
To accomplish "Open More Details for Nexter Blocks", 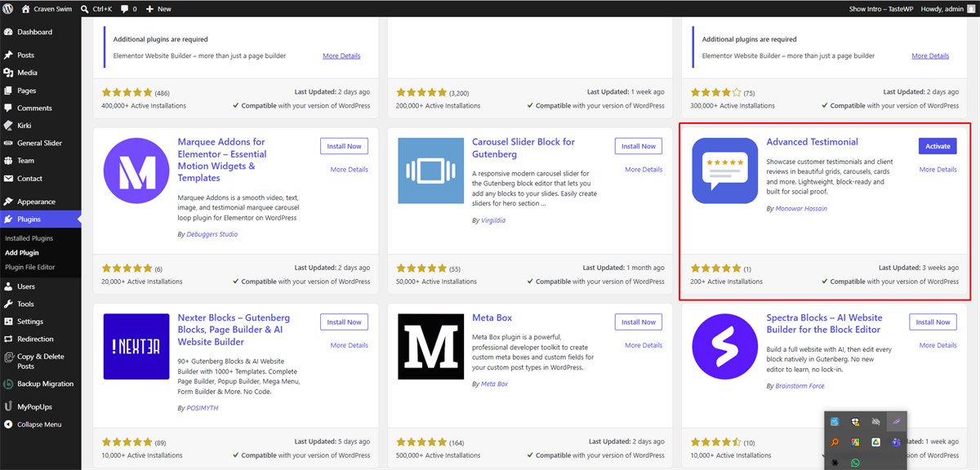I will (x=350, y=345).
